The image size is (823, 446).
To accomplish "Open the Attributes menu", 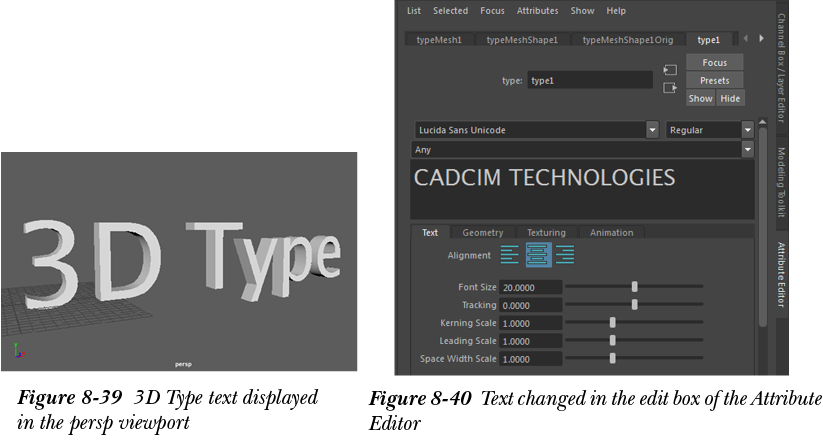I will (537, 11).
